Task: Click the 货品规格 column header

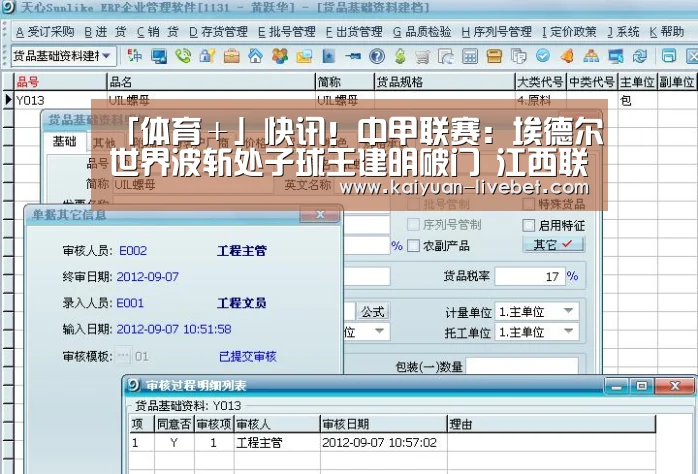Action: click(444, 81)
